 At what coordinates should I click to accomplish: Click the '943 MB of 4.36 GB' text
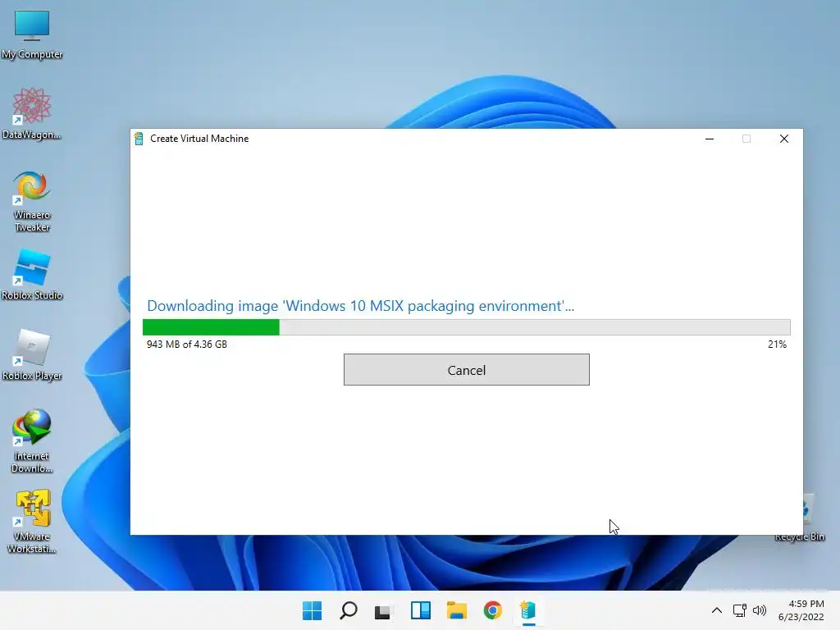(187, 345)
